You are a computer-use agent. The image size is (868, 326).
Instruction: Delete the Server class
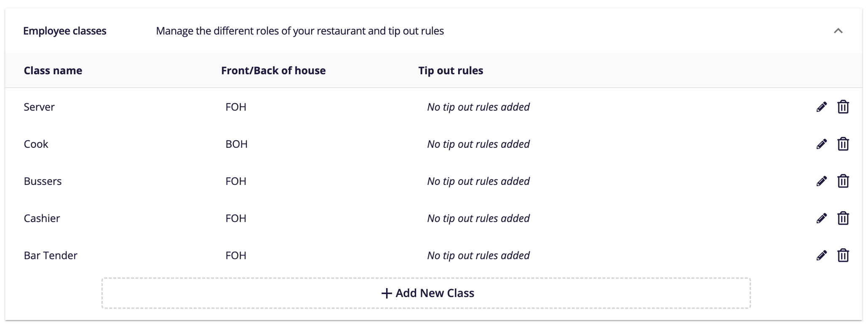click(x=843, y=107)
